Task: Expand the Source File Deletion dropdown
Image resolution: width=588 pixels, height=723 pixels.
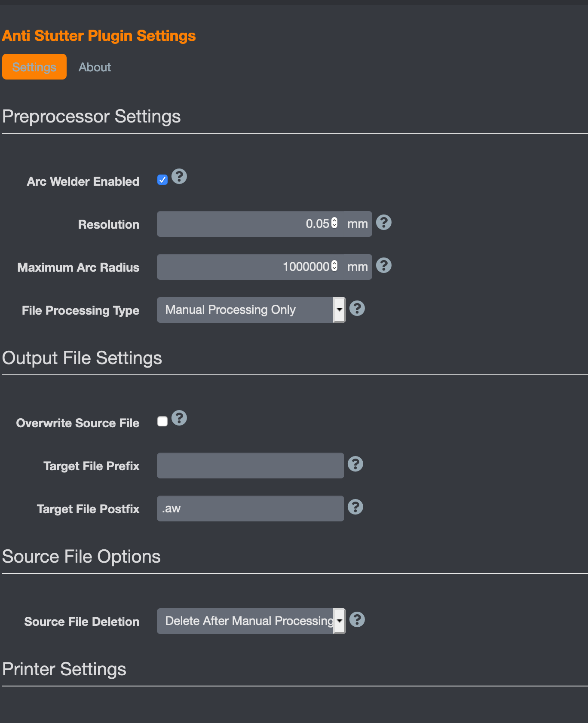Action: 251,621
